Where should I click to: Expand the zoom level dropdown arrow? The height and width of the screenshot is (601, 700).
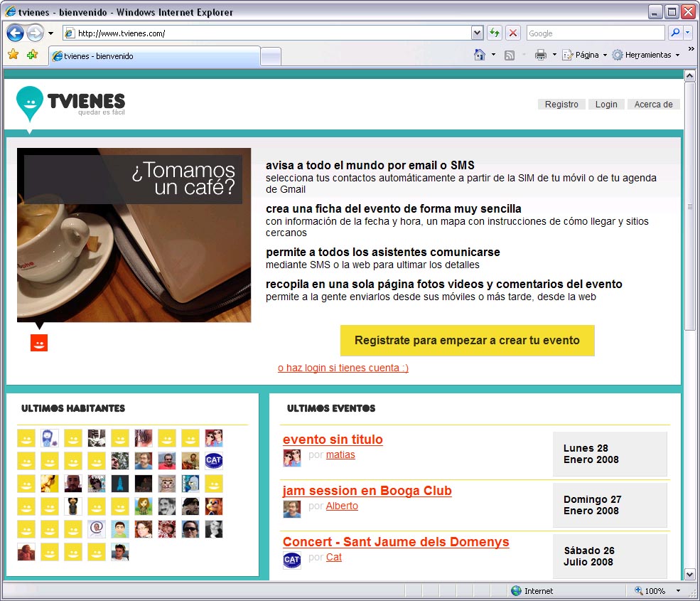[x=678, y=591]
